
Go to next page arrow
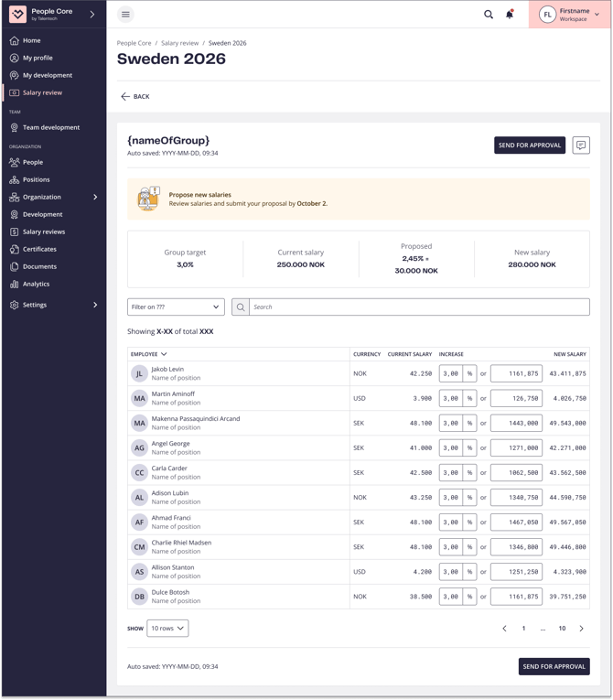point(581,628)
